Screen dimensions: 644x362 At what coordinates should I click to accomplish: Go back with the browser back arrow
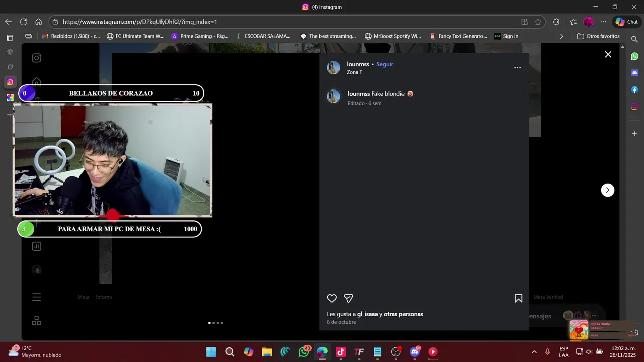pyautogui.click(x=8, y=22)
